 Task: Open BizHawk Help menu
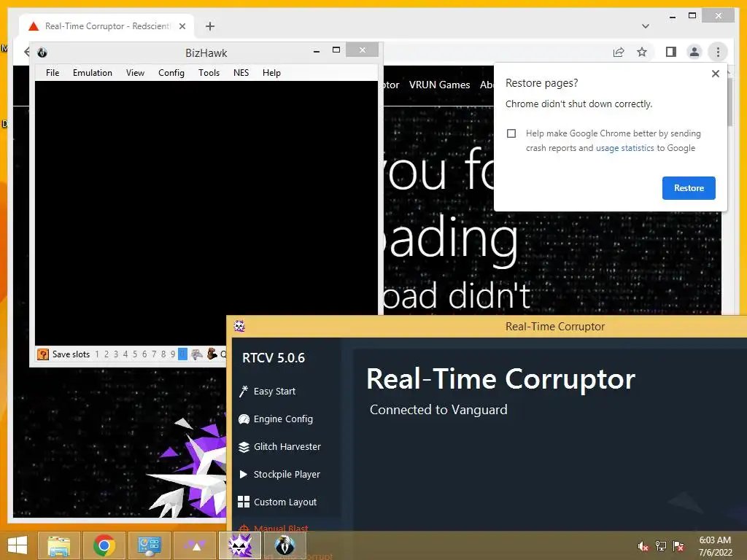click(271, 73)
